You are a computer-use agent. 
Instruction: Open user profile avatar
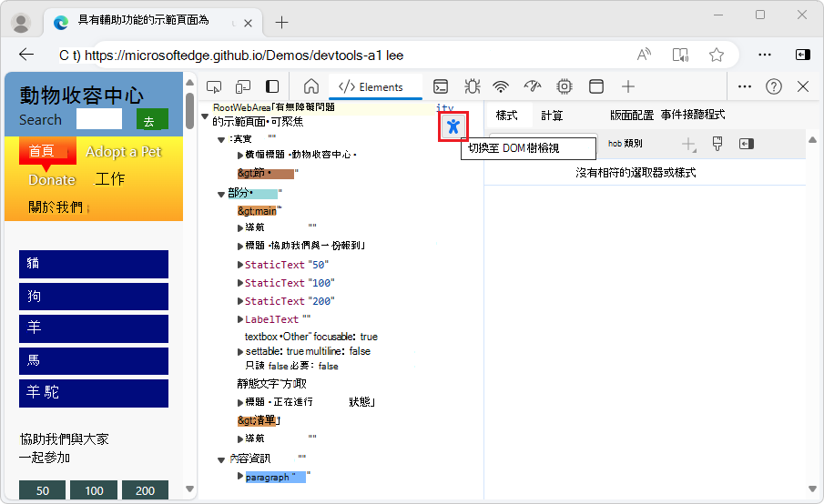21,23
